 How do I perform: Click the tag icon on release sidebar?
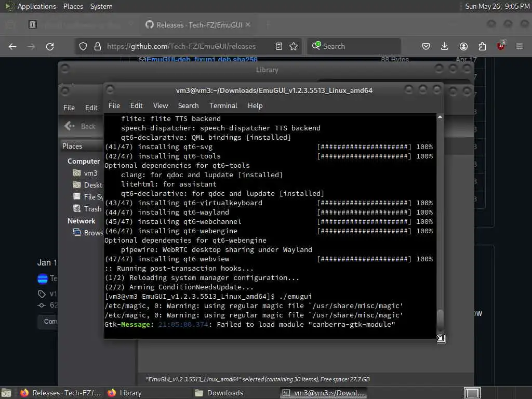coord(42,294)
